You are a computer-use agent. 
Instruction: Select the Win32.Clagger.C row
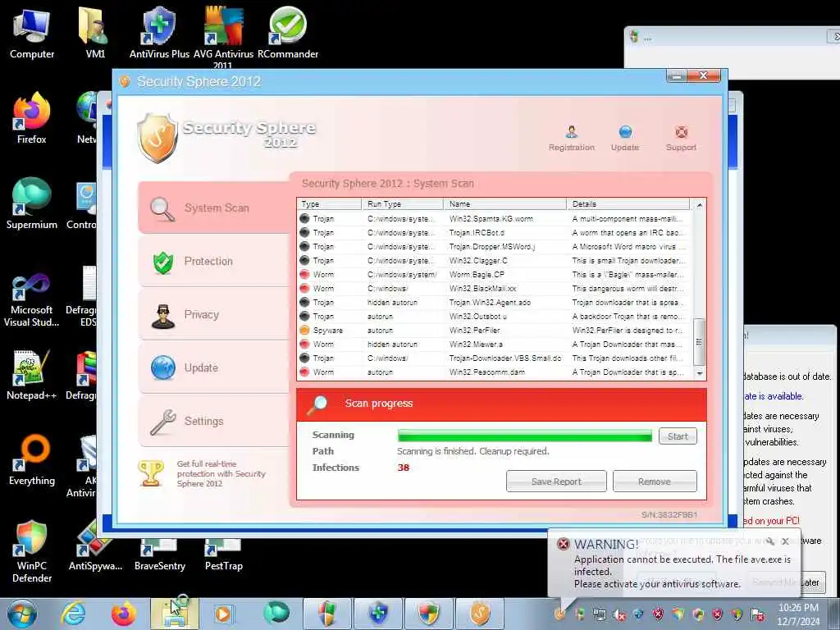click(495, 260)
